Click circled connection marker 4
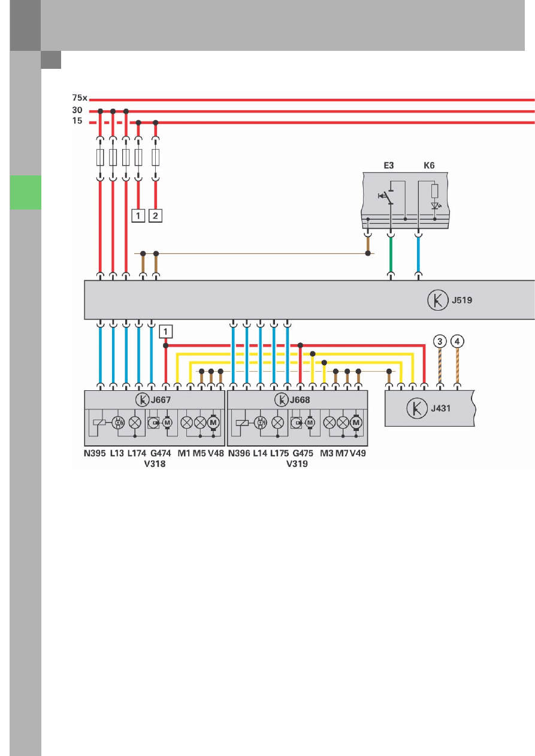The height and width of the screenshot is (756, 535). [x=458, y=342]
